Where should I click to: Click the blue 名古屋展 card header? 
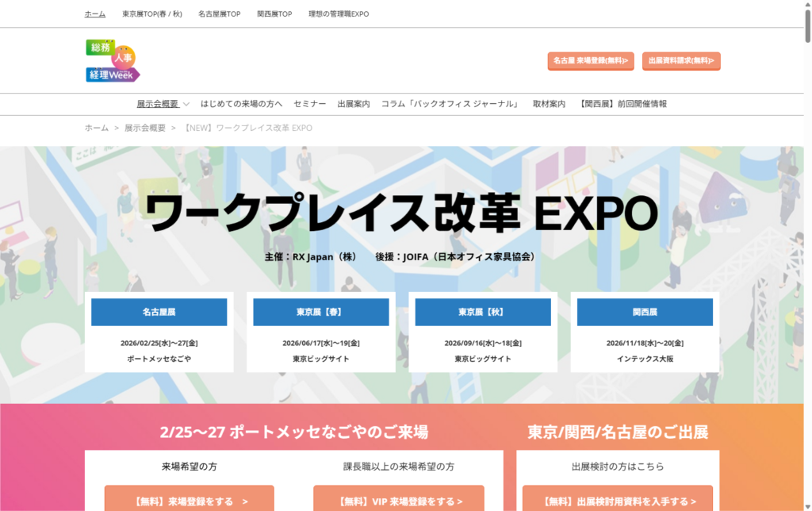[x=159, y=312]
